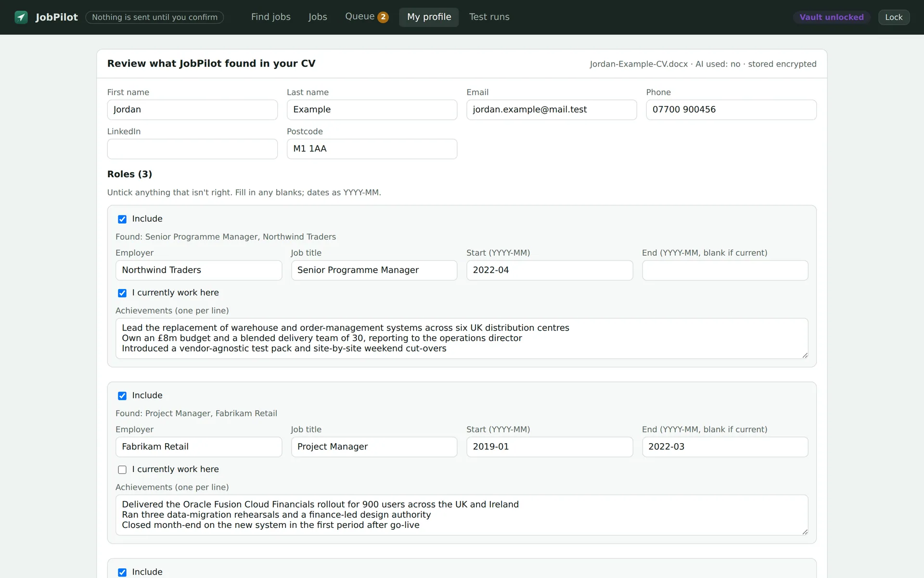
Task: Edit the Start date field 2022-04
Action: [550, 270]
